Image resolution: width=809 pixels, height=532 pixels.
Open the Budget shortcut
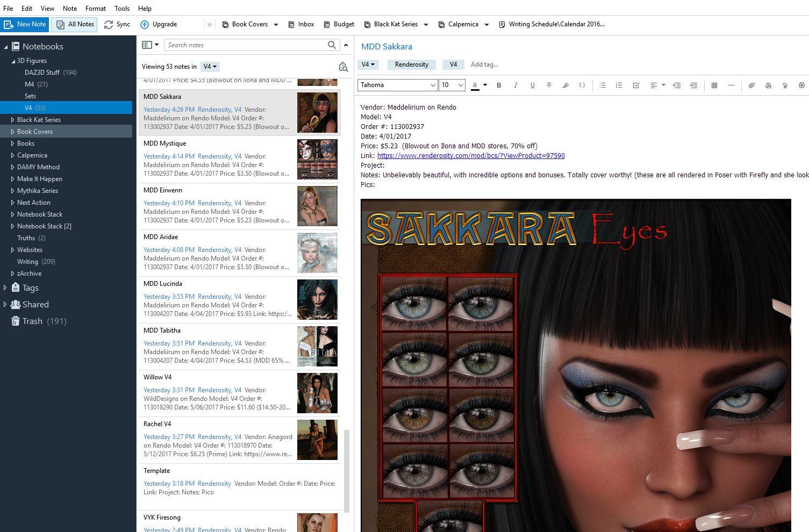(x=339, y=24)
